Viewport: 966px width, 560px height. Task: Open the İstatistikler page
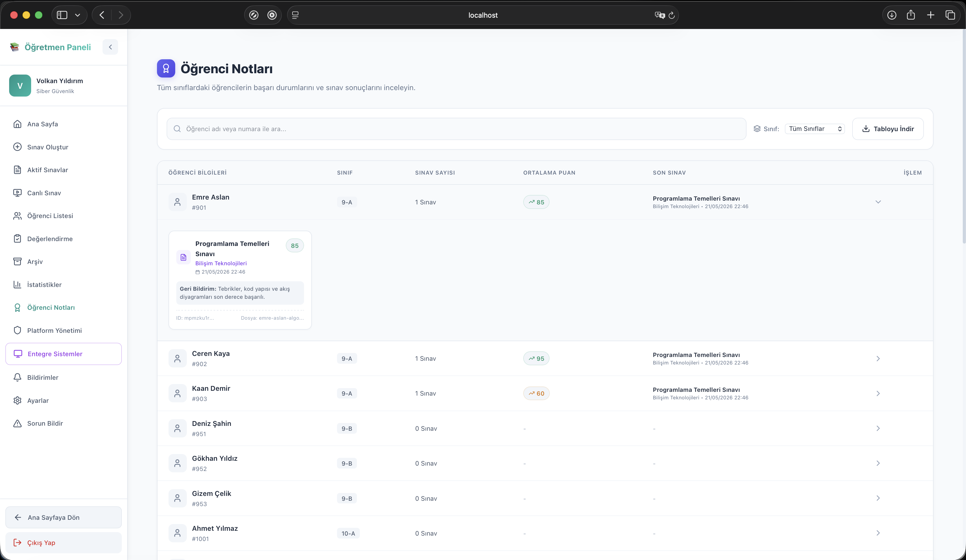pos(64,285)
